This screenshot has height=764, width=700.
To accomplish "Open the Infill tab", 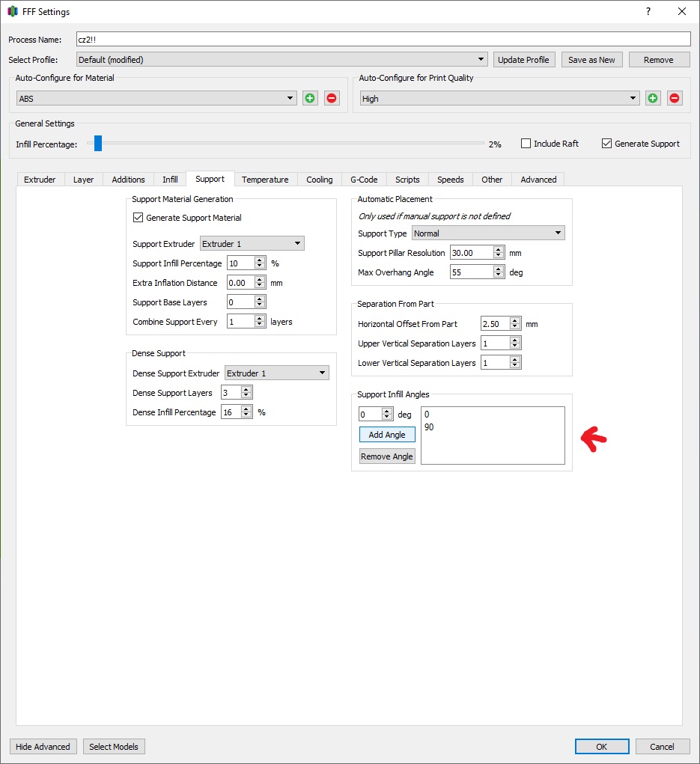I will [170, 180].
